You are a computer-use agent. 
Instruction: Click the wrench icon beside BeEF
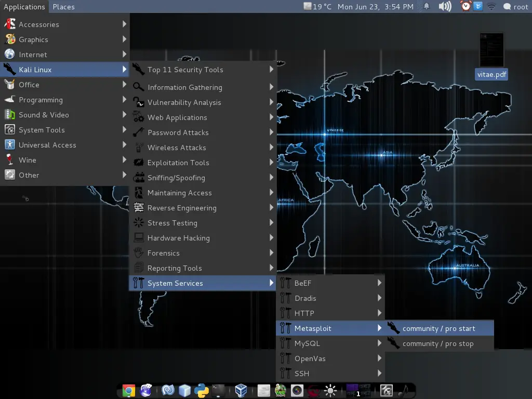285,283
